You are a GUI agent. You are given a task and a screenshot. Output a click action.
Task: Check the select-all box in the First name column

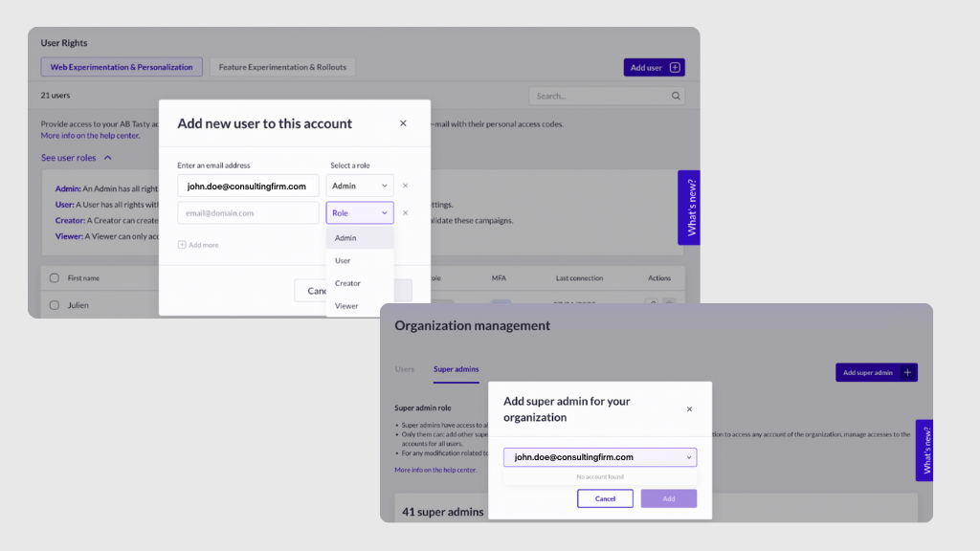coord(55,277)
